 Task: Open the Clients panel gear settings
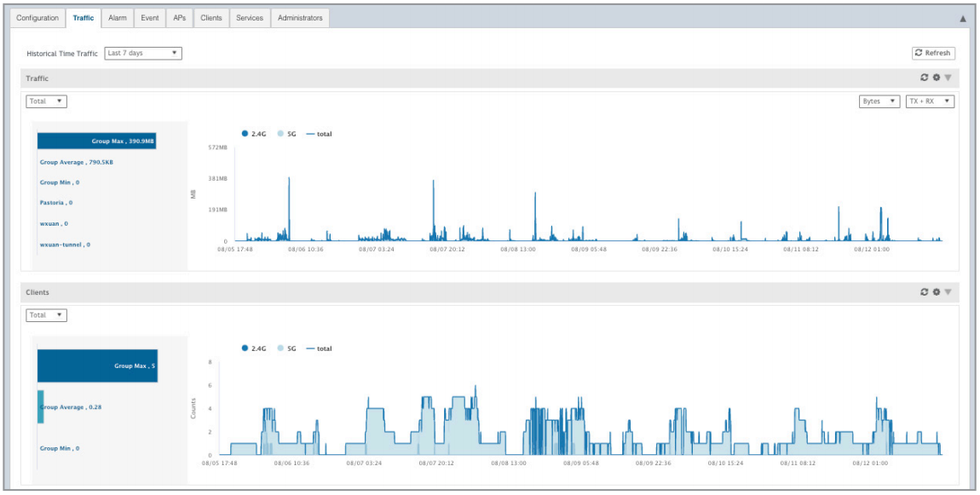pos(936,292)
